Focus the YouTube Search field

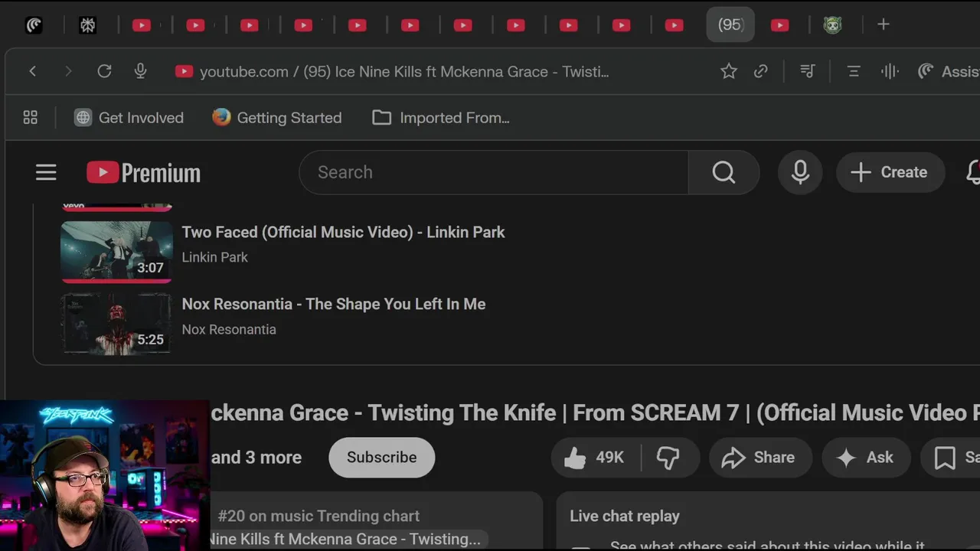click(x=494, y=172)
